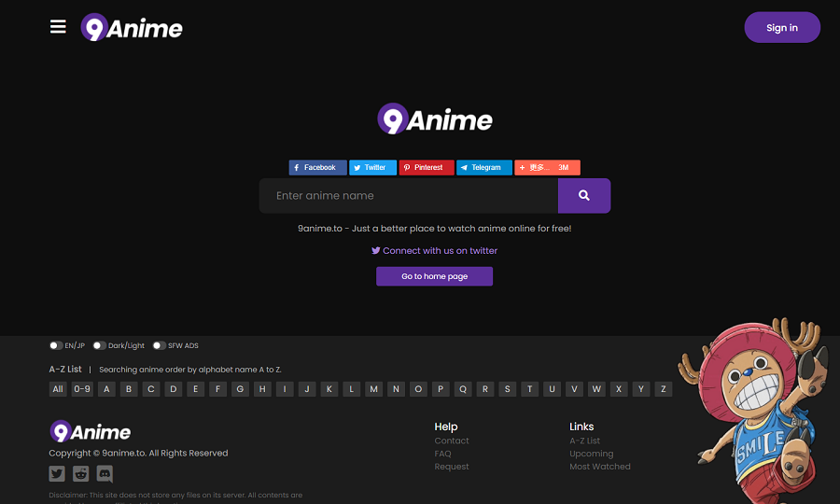Select letter F in the A-Z list

click(217, 389)
